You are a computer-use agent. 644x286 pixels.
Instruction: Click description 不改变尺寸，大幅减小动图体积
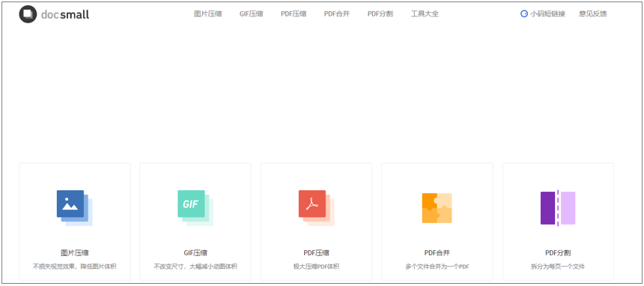(x=195, y=267)
